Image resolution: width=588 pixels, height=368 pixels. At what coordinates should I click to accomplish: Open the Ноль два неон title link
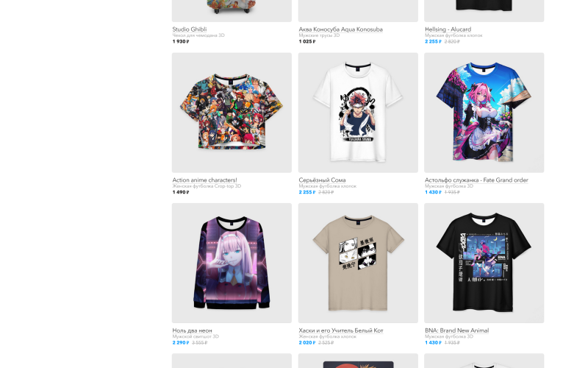point(192,330)
